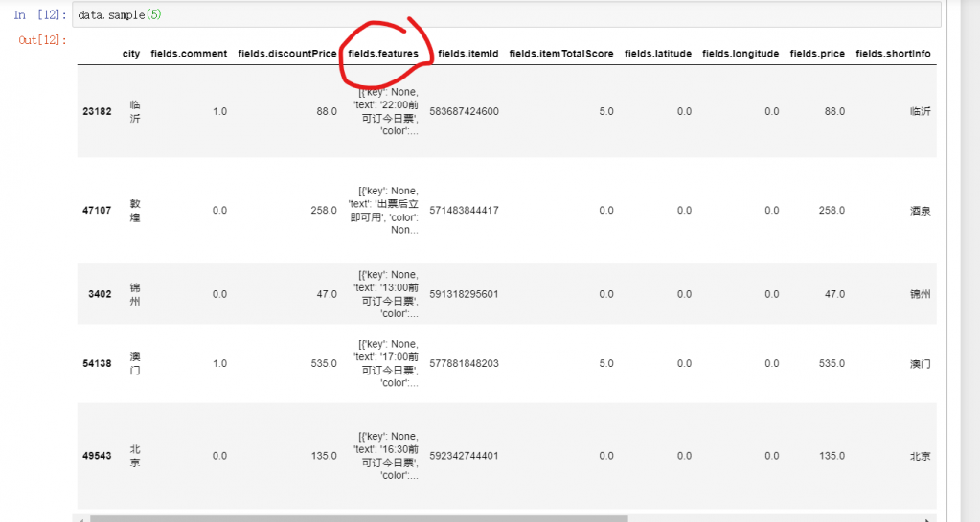This screenshot has height=522, width=980.
Task: Click row index 3402
Action: coord(100,294)
